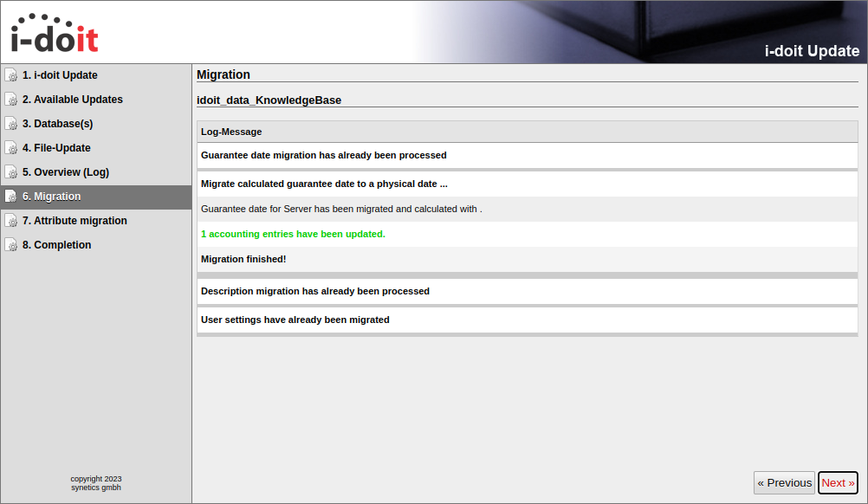The height and width of the screenshot is (504, 868).
Task: Click the gear-page icon beside i-doit Update step
Action: (11, 75)
